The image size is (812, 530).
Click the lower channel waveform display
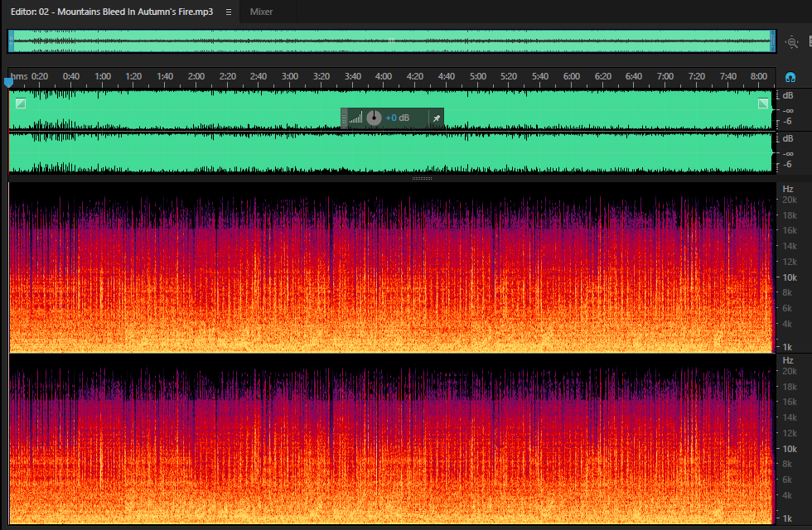click(391, 152)
